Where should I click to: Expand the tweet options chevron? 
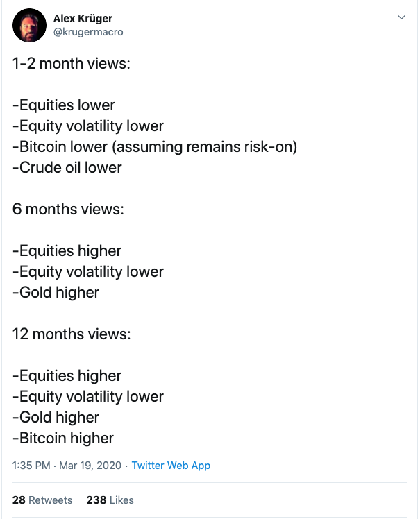[x=401, y=17]
